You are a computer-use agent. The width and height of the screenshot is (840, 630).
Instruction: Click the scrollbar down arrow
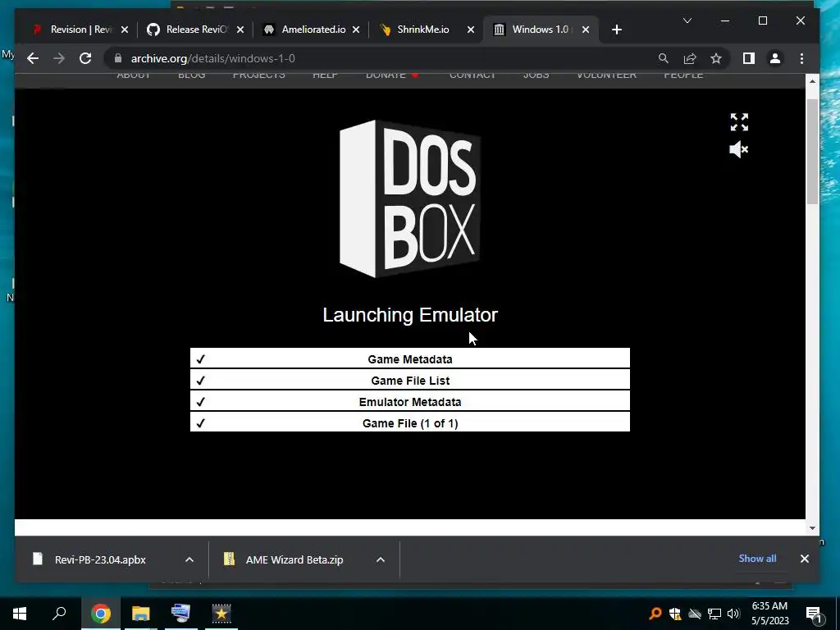(x=812, y=528)
